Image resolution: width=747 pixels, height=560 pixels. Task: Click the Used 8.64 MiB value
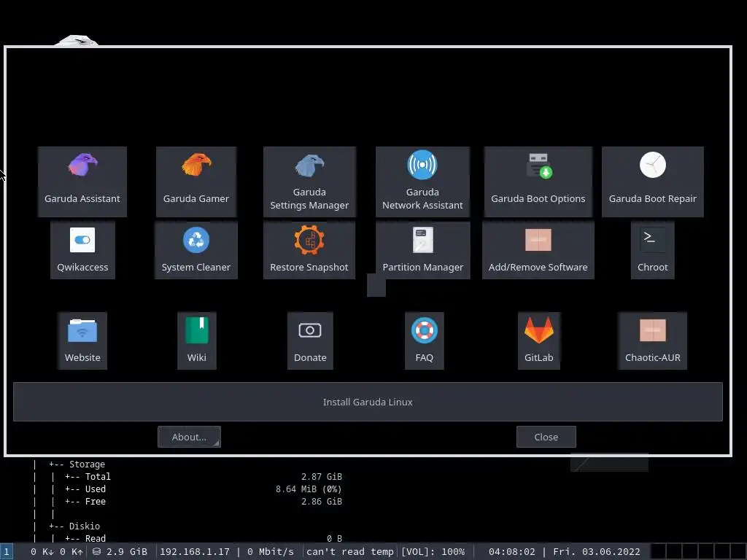[x=309, y=489]
